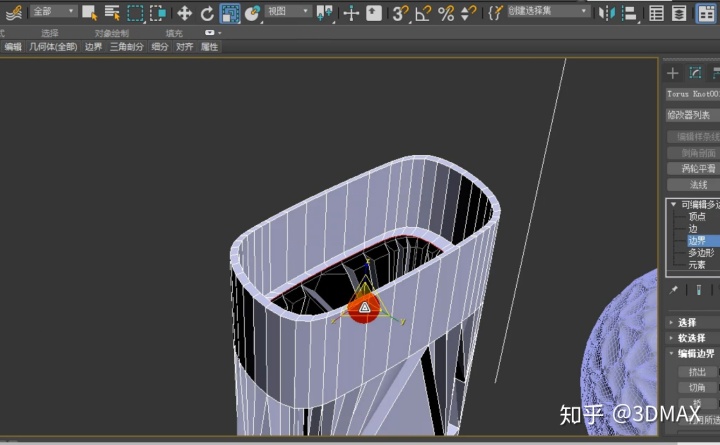The width and height of the screenshot is (720, 445).
Task: Click the Use Pivot Point Center icon
Action: coord(325,13)
